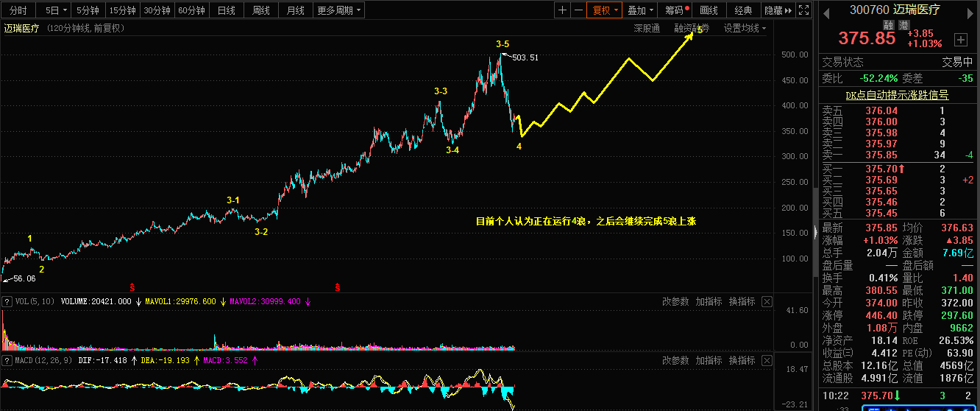Expand the 更多周期 period dropdown

coord(339,10)
